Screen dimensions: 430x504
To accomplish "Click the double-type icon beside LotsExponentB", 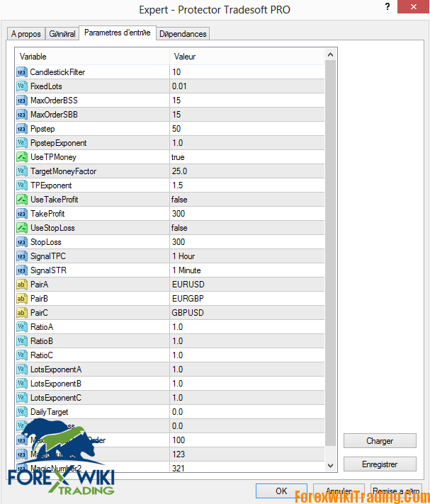I will [x=21, y=384].
